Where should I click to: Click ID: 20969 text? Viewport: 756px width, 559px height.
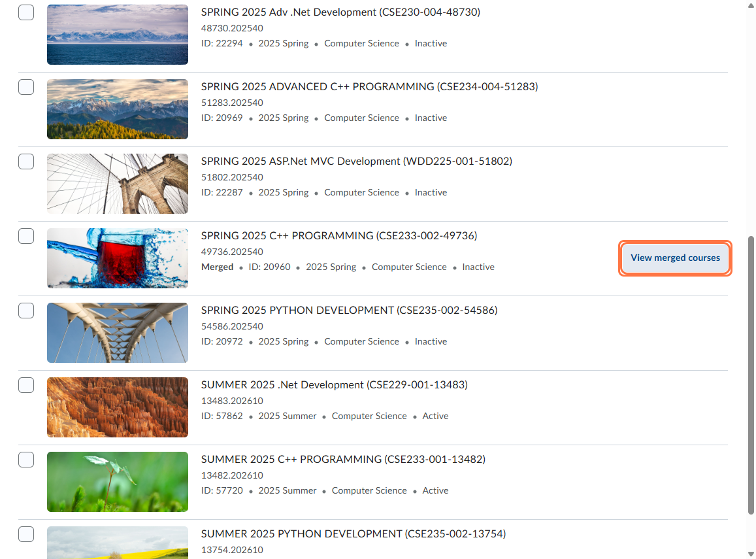coord(222,118)
